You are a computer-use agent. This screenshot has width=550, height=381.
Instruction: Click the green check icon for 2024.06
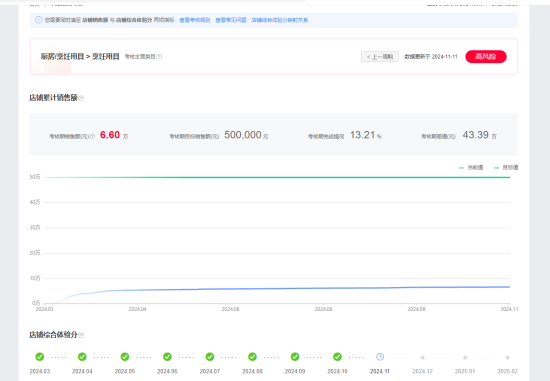[x=167, y=357]
